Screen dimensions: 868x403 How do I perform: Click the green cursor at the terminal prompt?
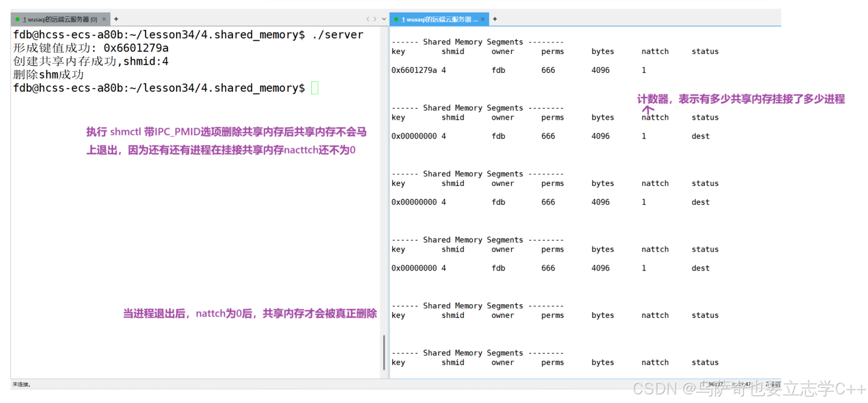(315, 88)
